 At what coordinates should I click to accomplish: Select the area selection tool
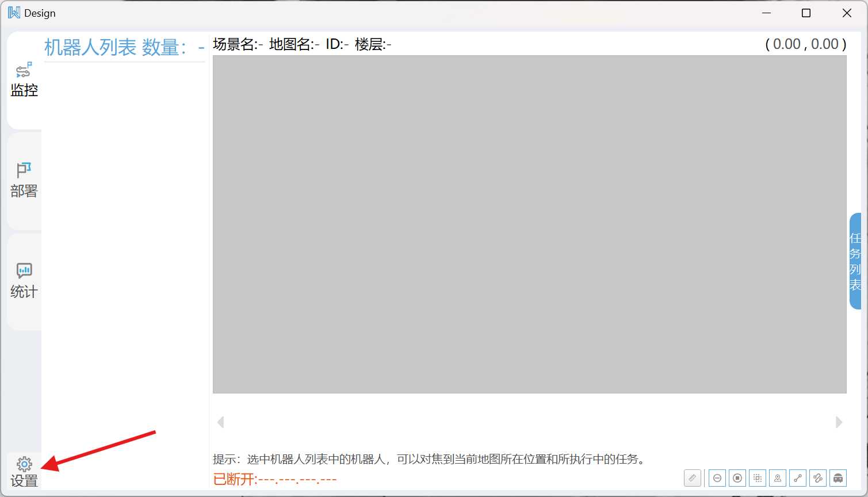[x=758, y=478]
